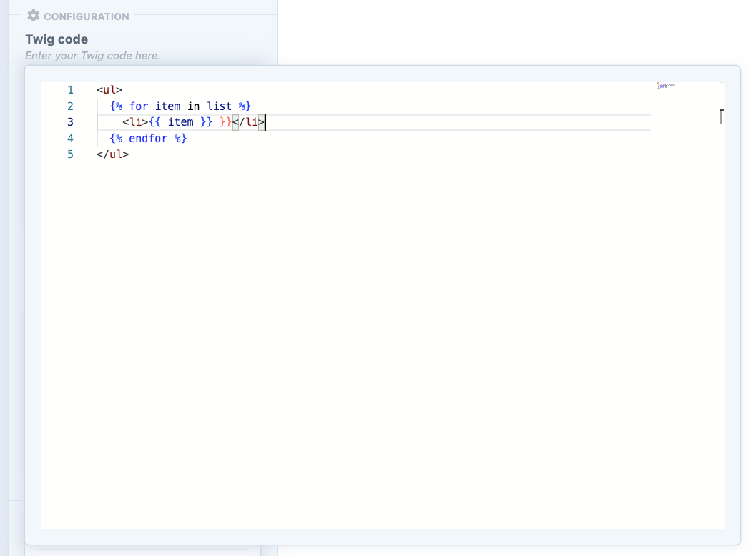Click the 'for' keyword on line 2
The image size is (756, 556).
[139, 106]
